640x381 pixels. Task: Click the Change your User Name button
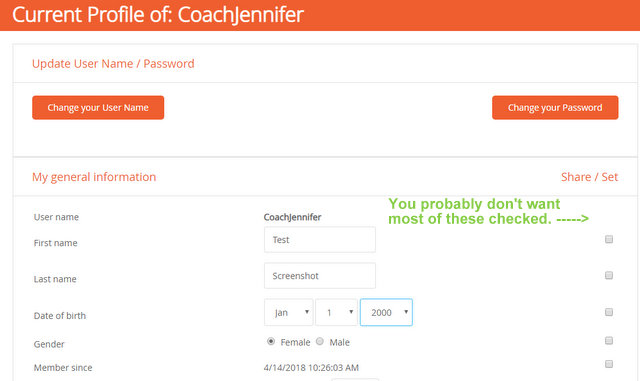click(x=98, y=108)
